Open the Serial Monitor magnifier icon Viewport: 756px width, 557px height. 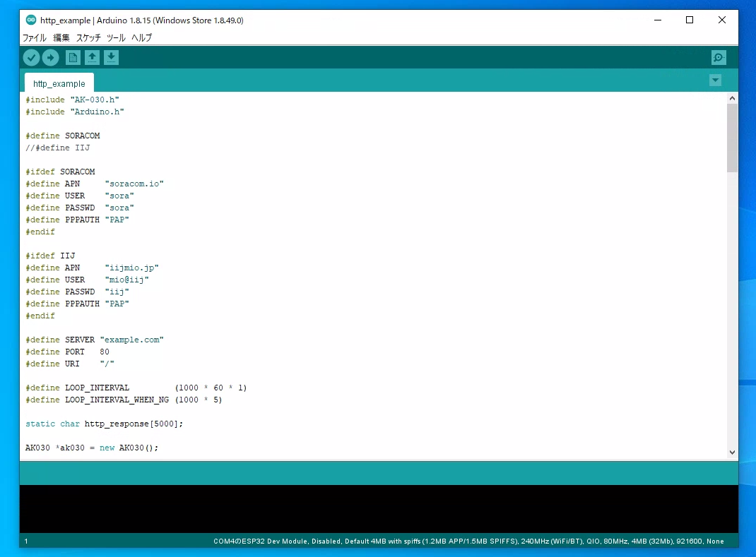(x=719, y=58)
